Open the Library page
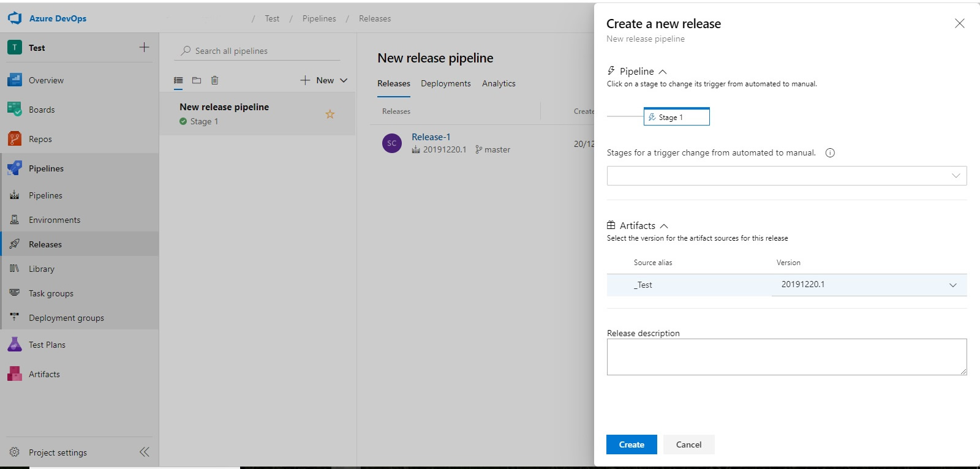The height and width of the screenshot is (469, 980). coord(42,269)
